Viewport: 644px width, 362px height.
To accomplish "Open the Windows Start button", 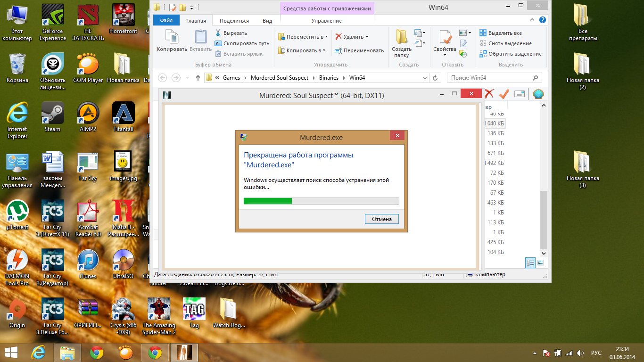I will click(11, 352).
